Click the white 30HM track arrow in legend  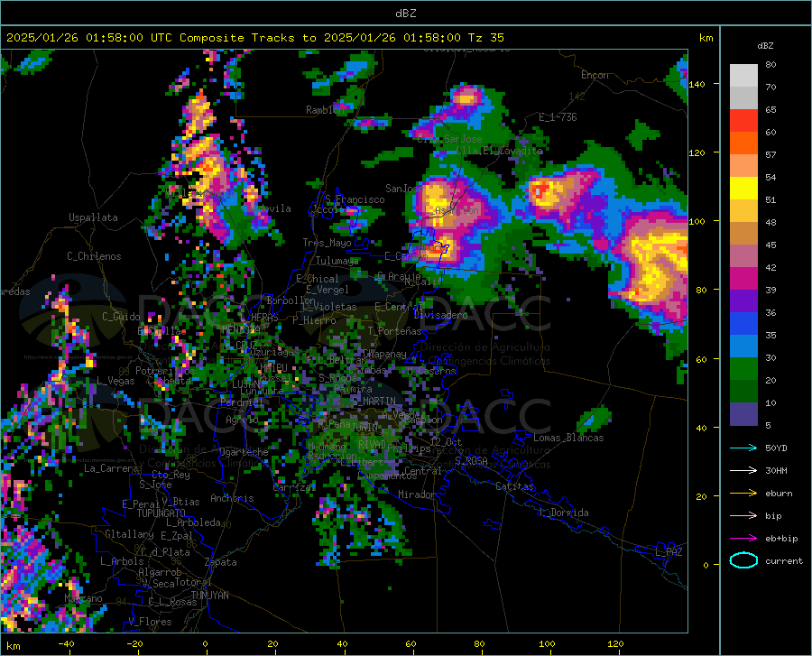(743, 470)
